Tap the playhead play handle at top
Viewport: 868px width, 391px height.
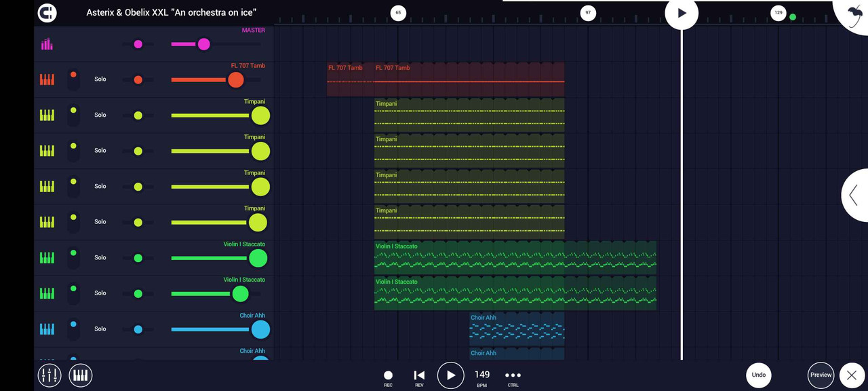[x=682, y=13]
